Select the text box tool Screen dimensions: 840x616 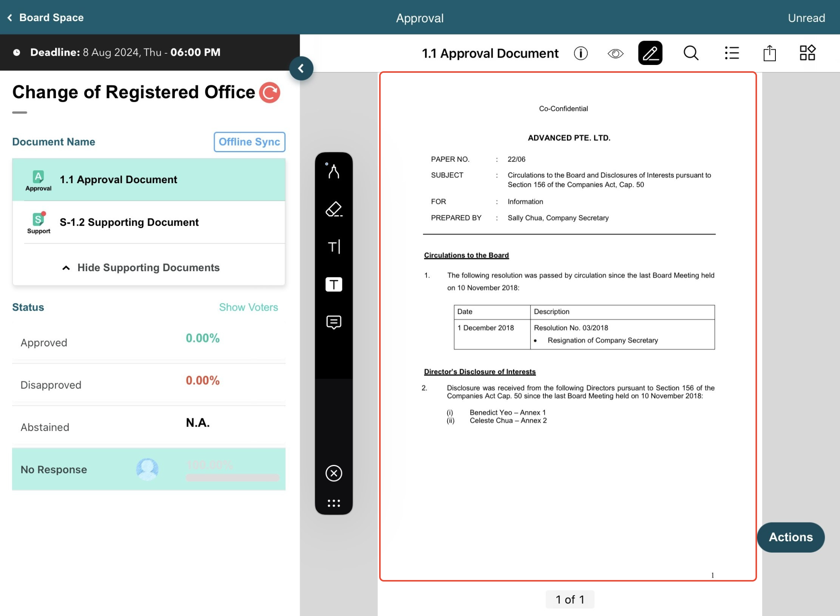pos(333,285)
